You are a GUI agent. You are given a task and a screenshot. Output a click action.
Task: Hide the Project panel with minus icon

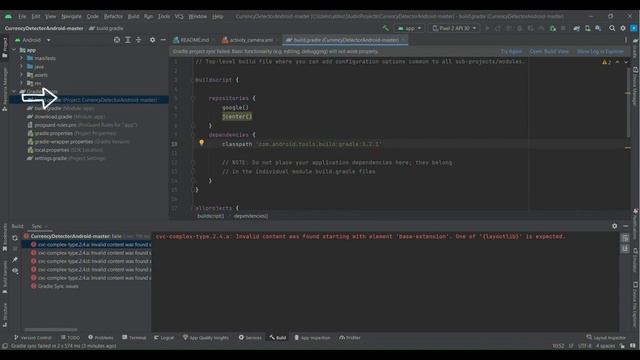(x=163, y=40)
